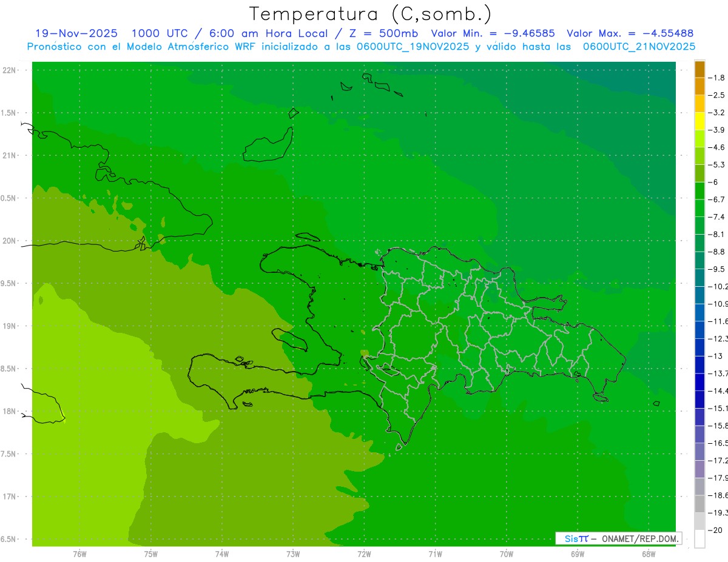
Task: Click the '-3.9' colorbar value
Action: 718,130
